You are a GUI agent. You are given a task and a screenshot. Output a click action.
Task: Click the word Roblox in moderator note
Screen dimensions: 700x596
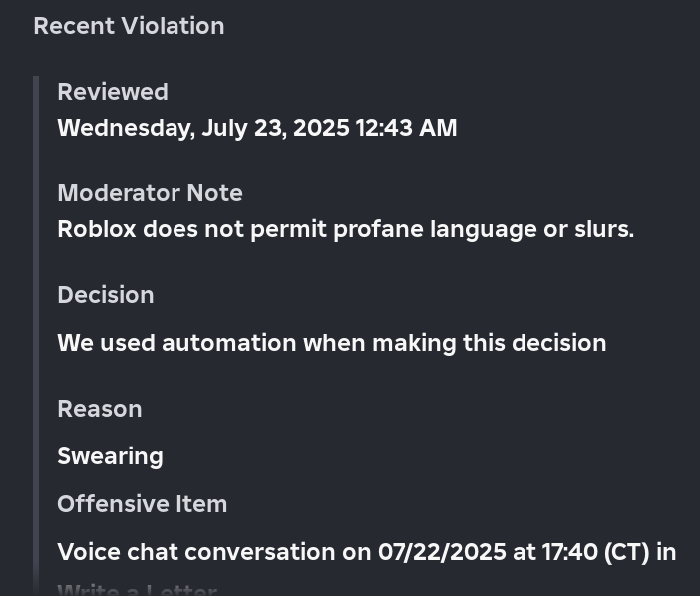pos(97,230)
